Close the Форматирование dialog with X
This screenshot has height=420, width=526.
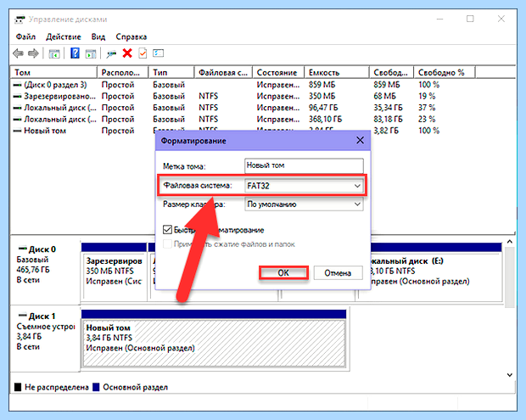(x=360, y=140)
